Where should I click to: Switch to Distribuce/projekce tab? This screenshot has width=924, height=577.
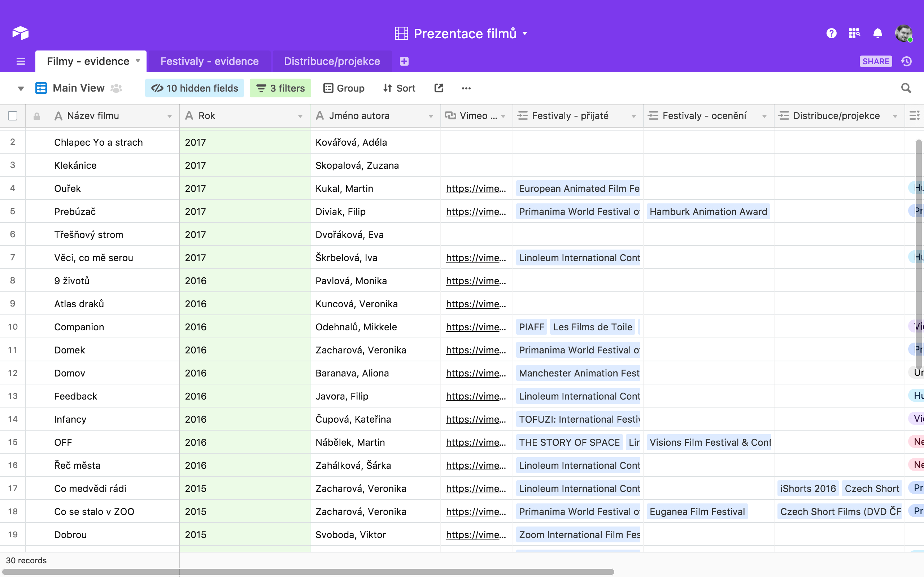331,61
